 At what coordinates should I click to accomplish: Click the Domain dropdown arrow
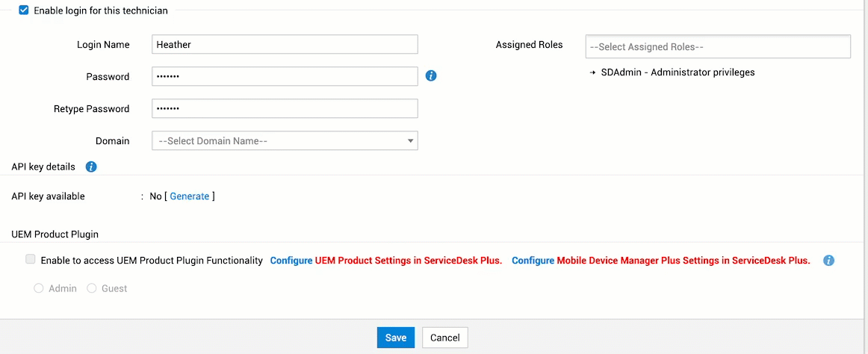tap(410, 140)
